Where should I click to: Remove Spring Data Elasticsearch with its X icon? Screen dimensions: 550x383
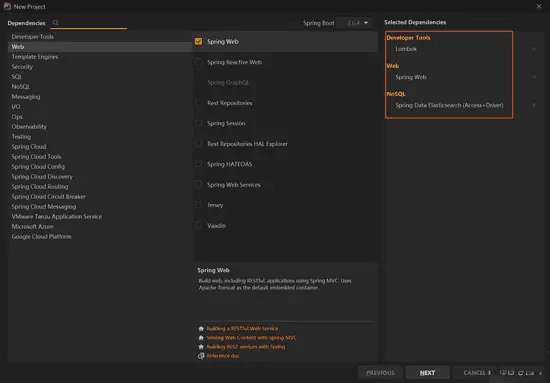(534, 105)
